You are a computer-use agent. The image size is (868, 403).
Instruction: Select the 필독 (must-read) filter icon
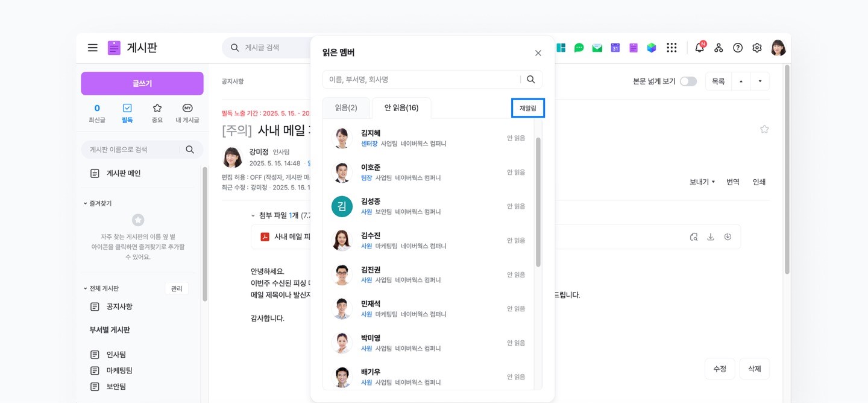(127, 112)
